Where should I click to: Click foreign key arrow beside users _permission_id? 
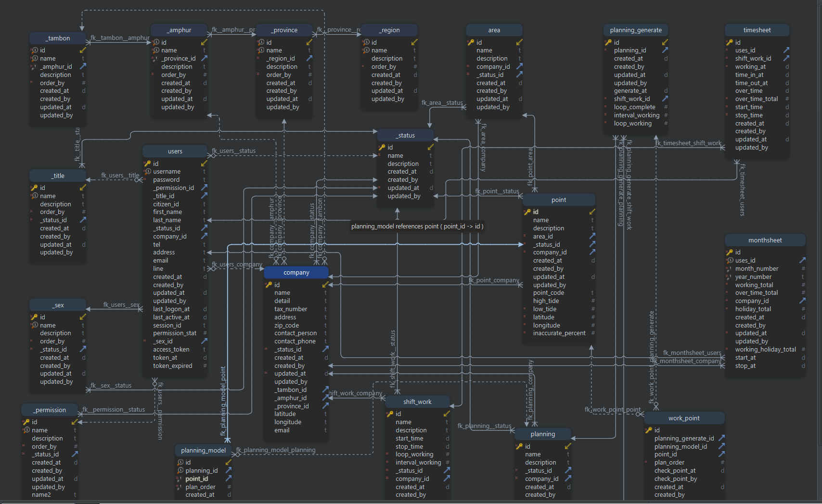tap(204, 188)
